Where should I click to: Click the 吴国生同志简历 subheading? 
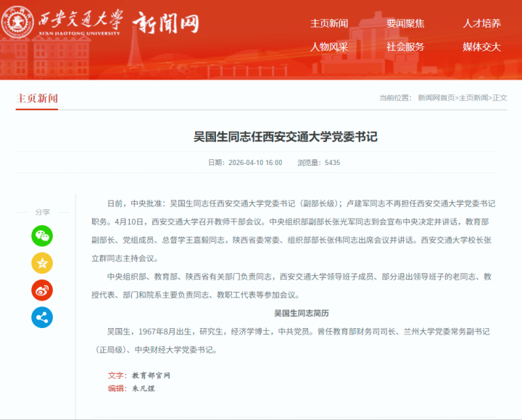pos(301,314)
